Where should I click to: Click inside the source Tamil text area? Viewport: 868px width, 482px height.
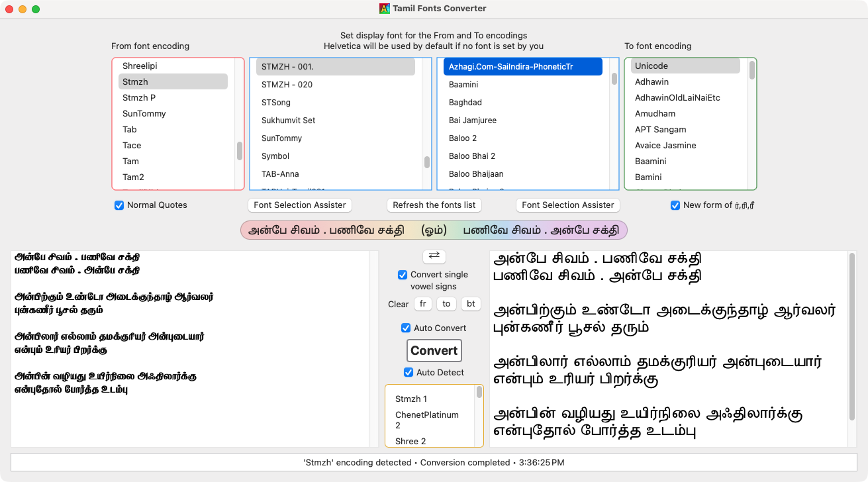[x=190, y=349]
